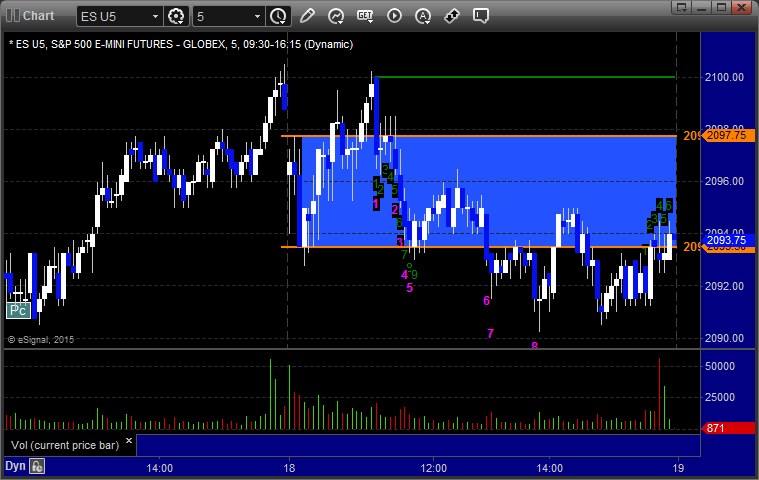Screen dimensions: 759x480
Task: Click the 2090.00 price axis label
Action: click(724, 338)
